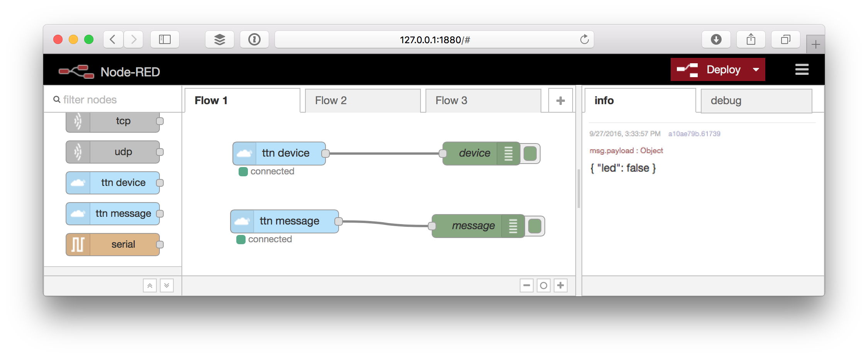
Task: Switch to the Flow 2 tab
Action: click(x=363, y=101)
